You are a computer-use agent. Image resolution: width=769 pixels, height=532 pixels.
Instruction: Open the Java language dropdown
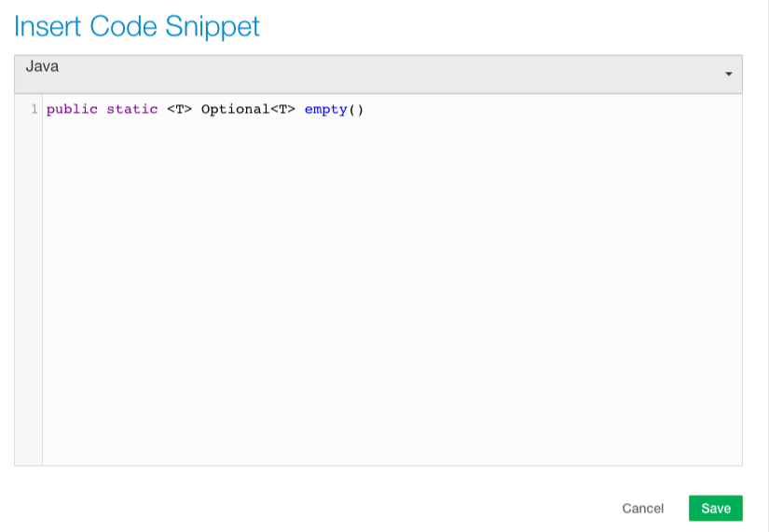pyautogui.click(x=378, y=74)
